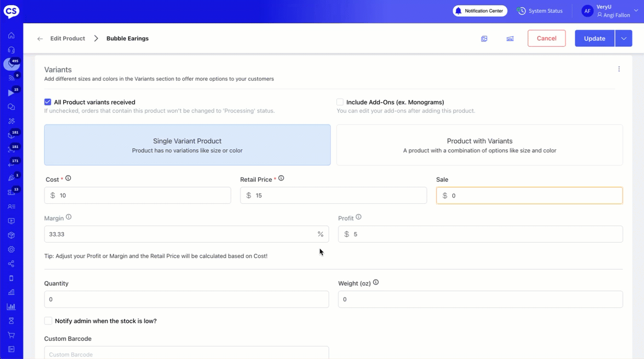644x359 pixels.
Task: Click the home icon in the sidebar
Action: pyautogui.click(x=11, y=35)
